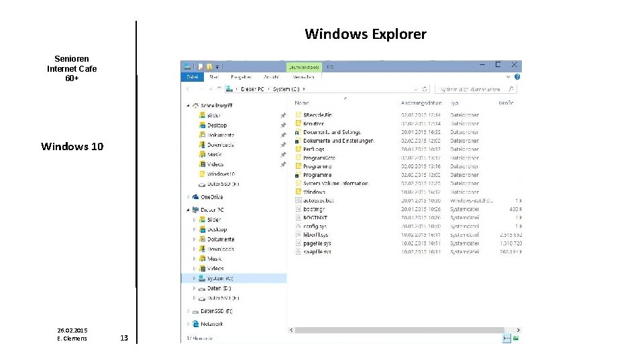The width and height of the screenshot is (644, 362).
Task: Click the Forward navigation arrow
Action: (x=201, y=89)
